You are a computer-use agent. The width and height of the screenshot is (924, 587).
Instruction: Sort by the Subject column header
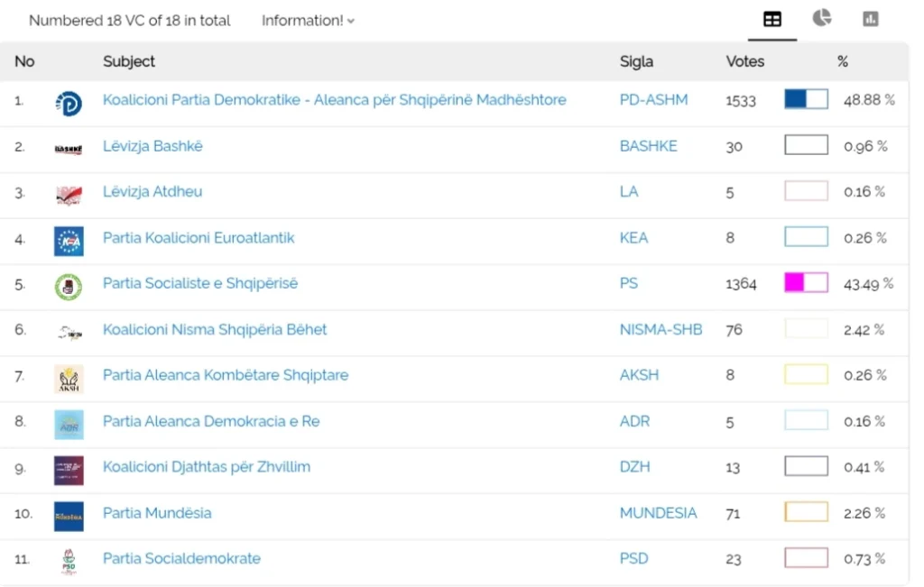point(129,61)
